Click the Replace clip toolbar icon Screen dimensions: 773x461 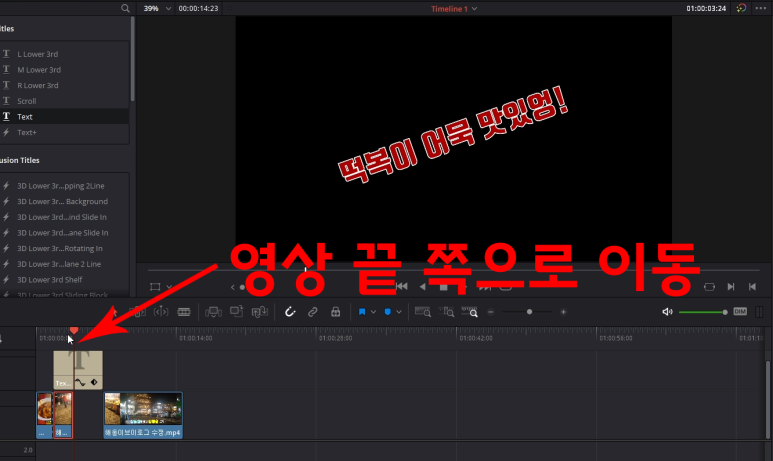(260, 312)
